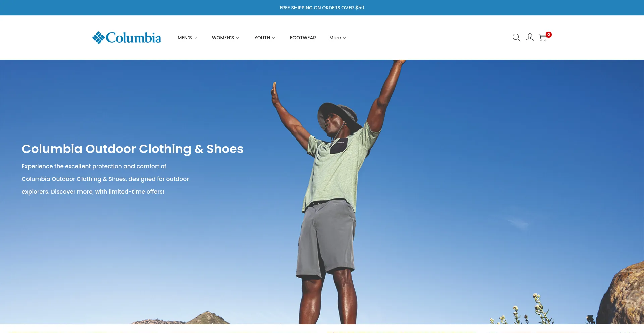Open the search magnifier icon
This screenshot has width=644, height=333.
click(516, 38)
